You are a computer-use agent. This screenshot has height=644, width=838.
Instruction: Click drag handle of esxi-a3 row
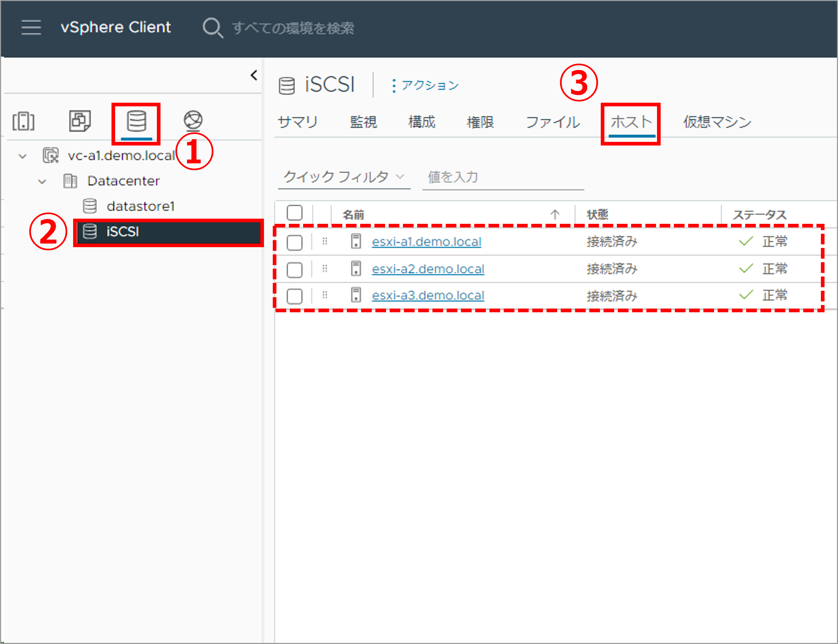[x=325, y=295]
